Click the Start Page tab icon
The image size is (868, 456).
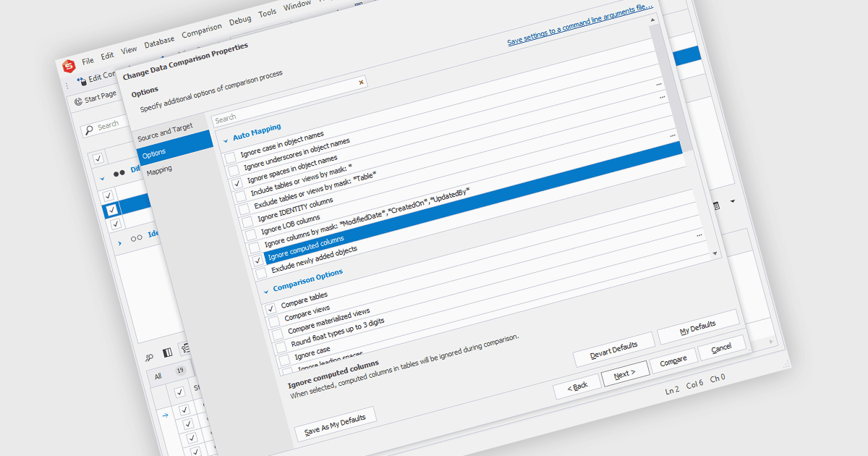coord(78,101)
